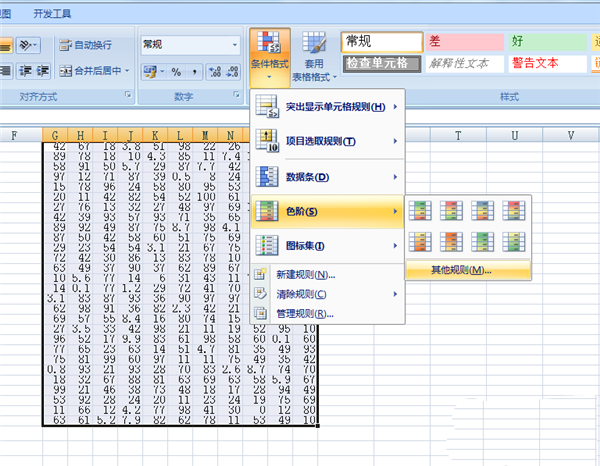Click Increase Indent icon
Viewport: 600px width, 466px height.
click(42, 71)
